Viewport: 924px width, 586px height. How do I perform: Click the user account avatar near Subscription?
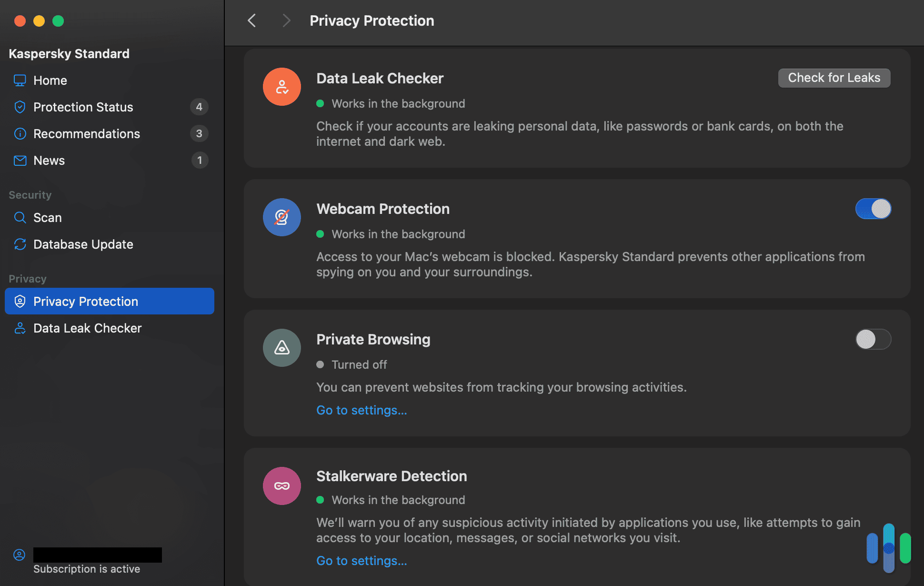[20, 555]
